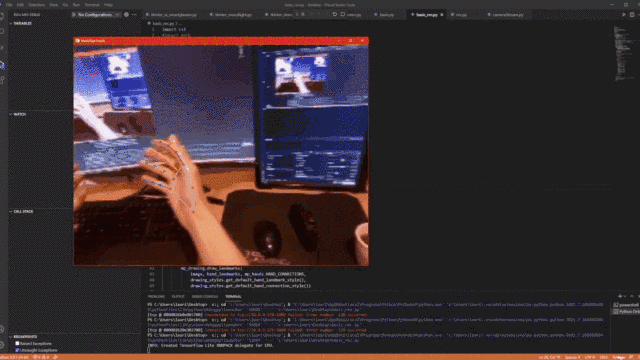This screenshot has width=640, height=360.
Task: Open the Terminal menu in menu bar
Action: tap(91, 5)
